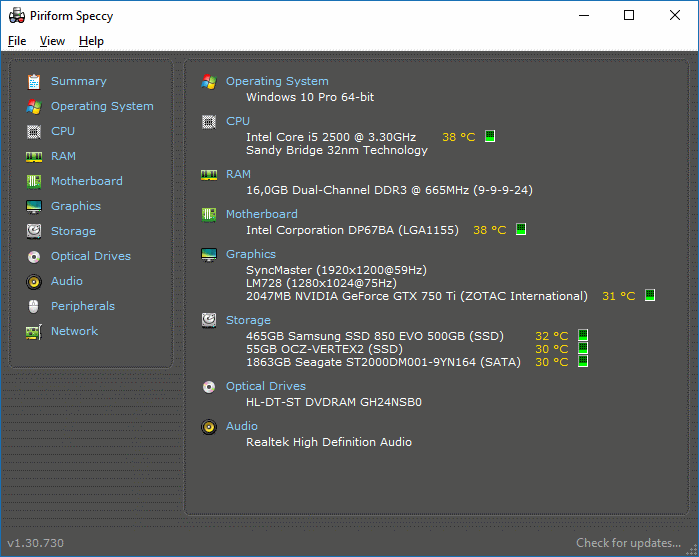Select Operating System label in the sidebar
This screenshot has width=699, height=557.
102,106
